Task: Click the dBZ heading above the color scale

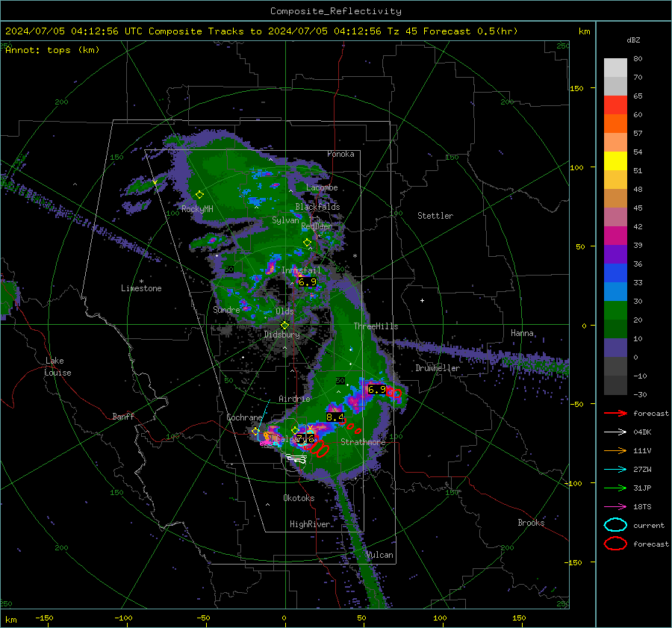Action: pos(633,40)
